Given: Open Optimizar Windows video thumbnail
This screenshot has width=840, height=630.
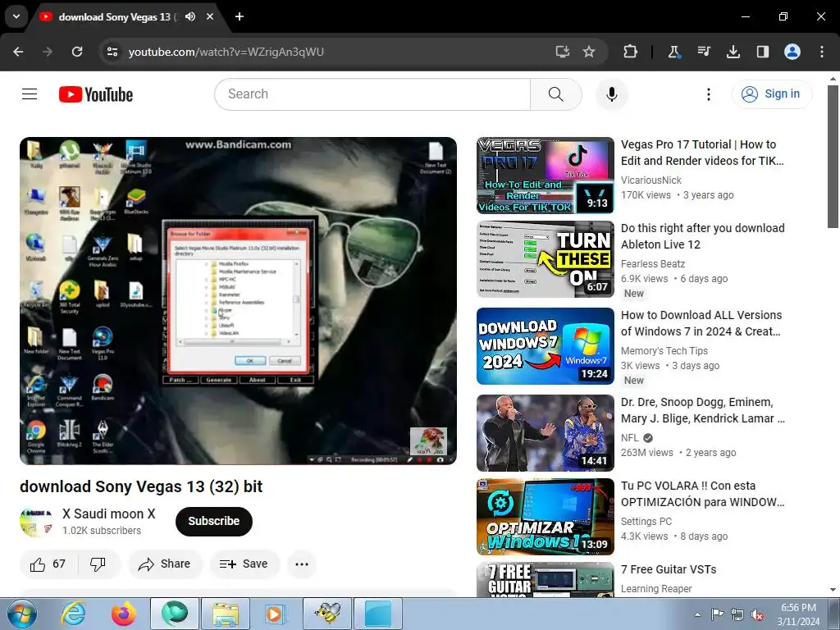Looking at the screenshot, I should pos(546,517).
